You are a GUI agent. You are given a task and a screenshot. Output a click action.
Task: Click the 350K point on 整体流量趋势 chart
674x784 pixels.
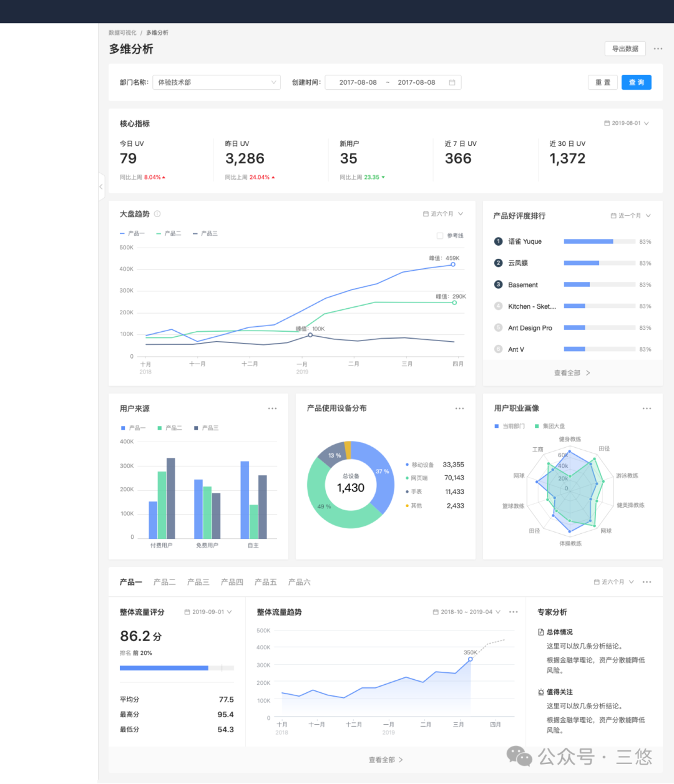click(471, 659)
